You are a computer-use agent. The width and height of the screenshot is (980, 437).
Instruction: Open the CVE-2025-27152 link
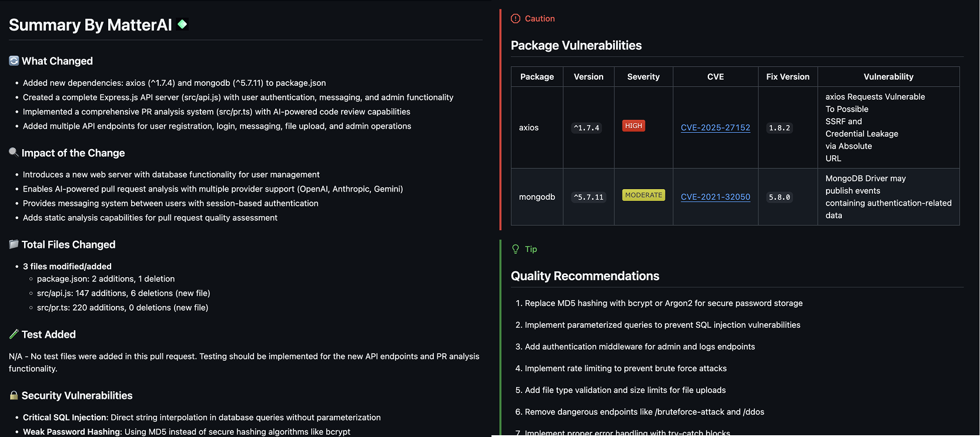click(715, 127)
